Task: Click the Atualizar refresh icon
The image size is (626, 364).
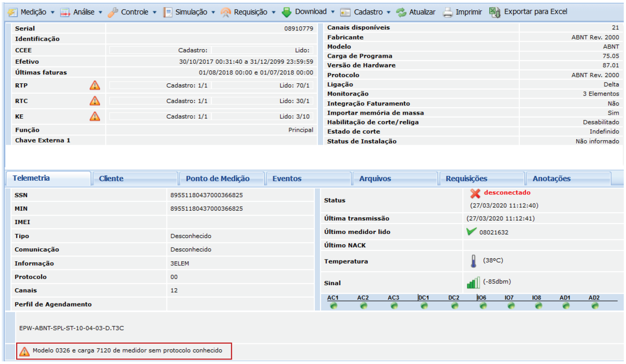Action: (x=401, y=12)
